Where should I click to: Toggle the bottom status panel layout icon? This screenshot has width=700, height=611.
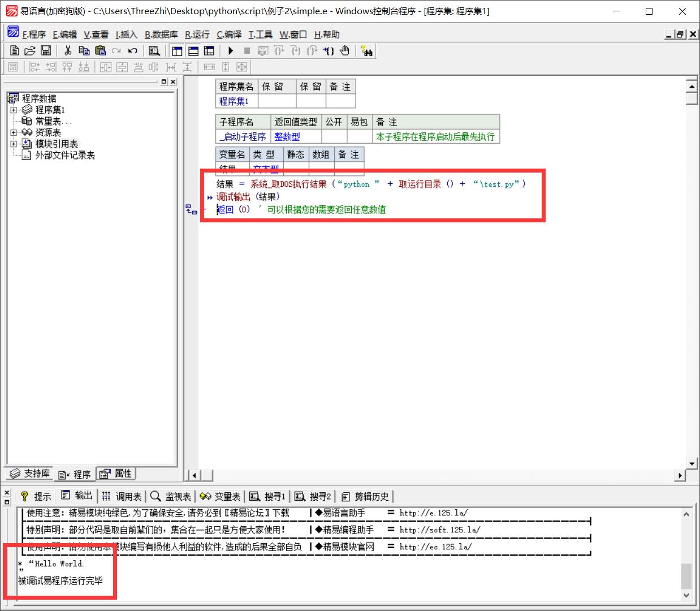tap(193, 51)
